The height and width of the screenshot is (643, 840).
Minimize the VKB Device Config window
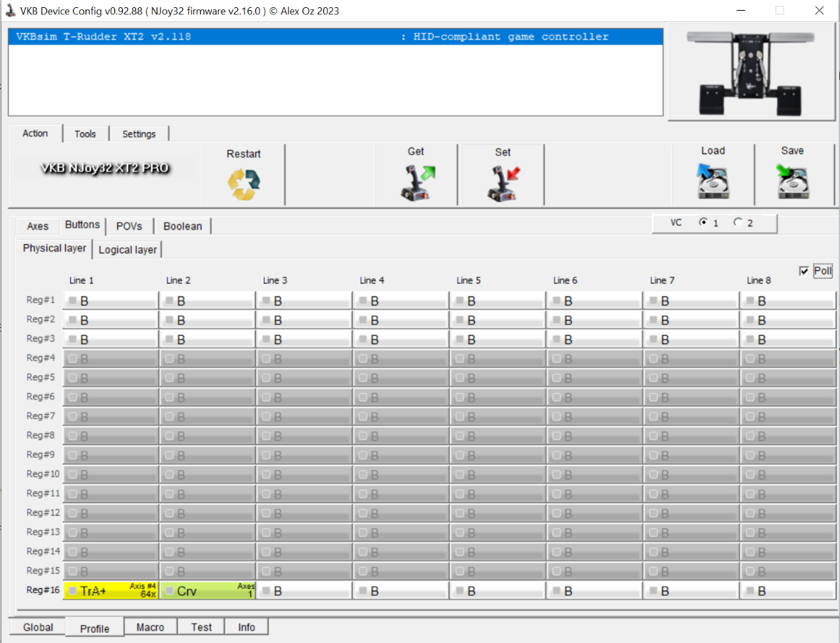click(741, 10)
